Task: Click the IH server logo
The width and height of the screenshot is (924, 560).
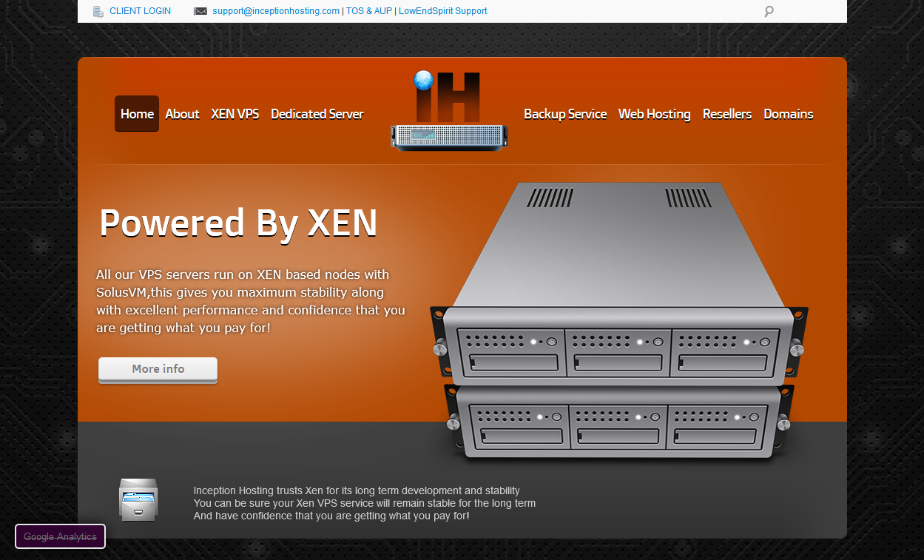Action: click(450, 111)
